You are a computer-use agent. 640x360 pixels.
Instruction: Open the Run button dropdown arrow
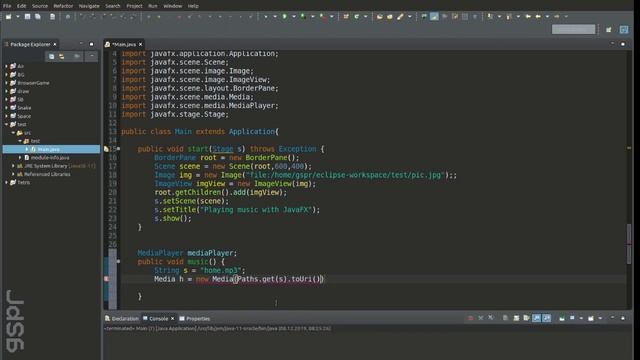coord(294,16)
